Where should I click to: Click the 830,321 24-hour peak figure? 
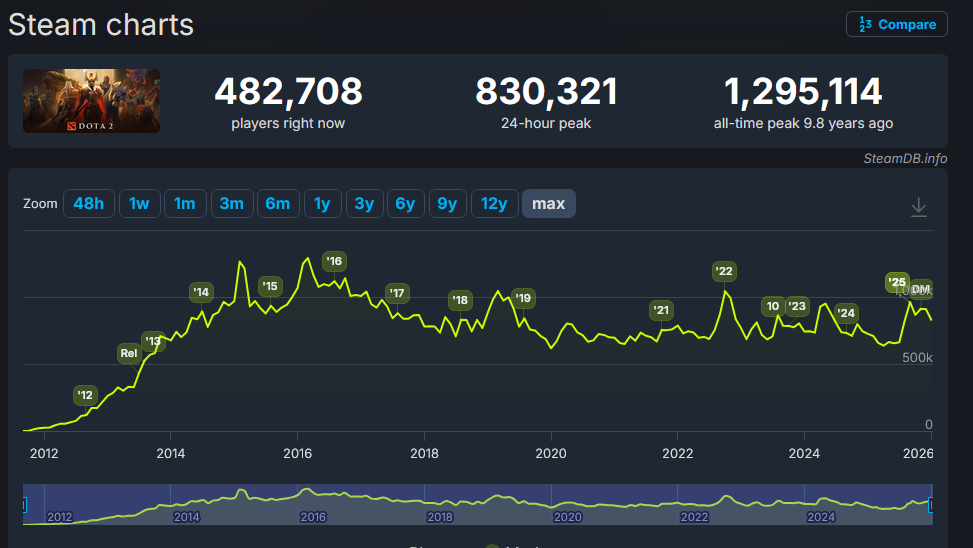547,91
